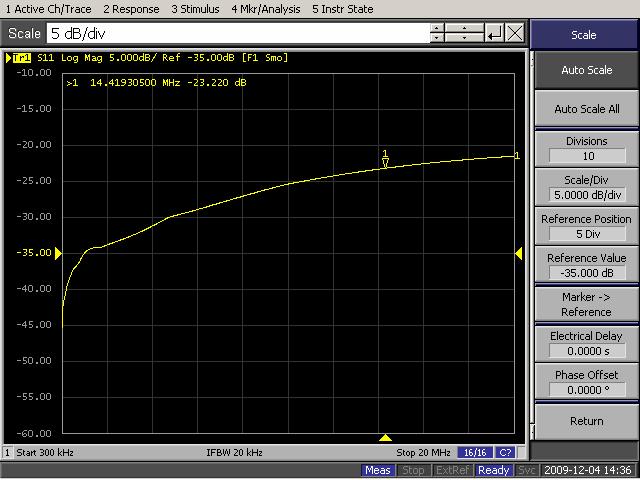Open the Active Ch/Trace menu

click(x=48, y=9)
